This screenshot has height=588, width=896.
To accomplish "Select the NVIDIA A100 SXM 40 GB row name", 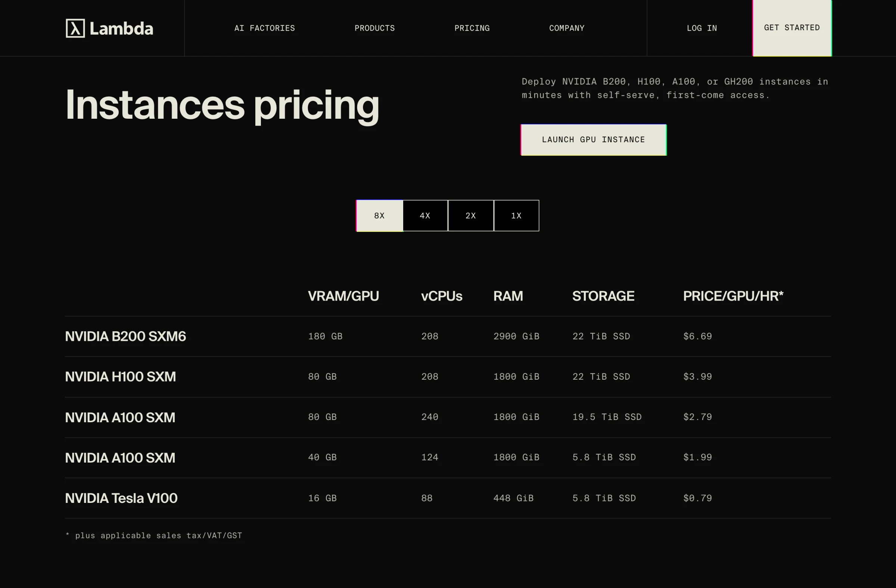I will [x=120, y=458].
